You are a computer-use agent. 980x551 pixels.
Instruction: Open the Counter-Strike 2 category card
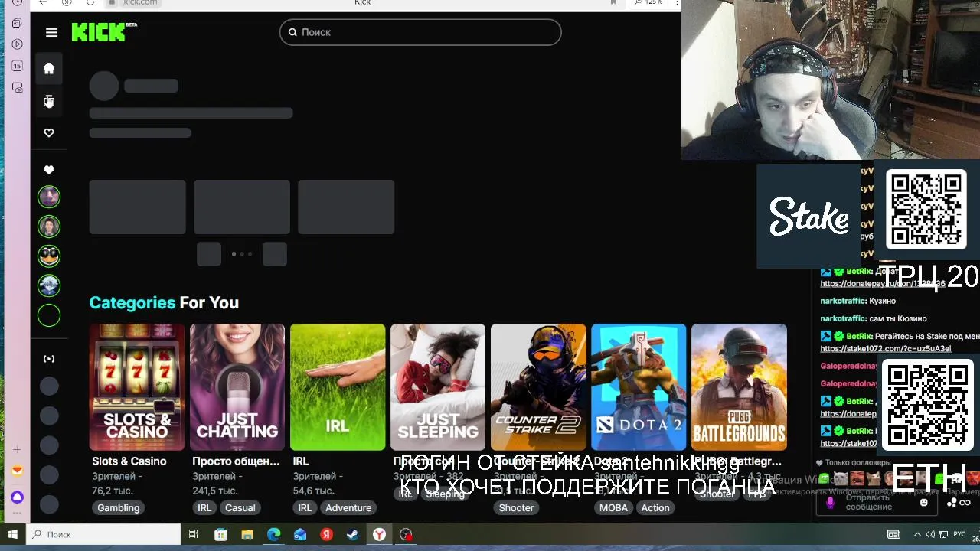[x=538, y=387]
